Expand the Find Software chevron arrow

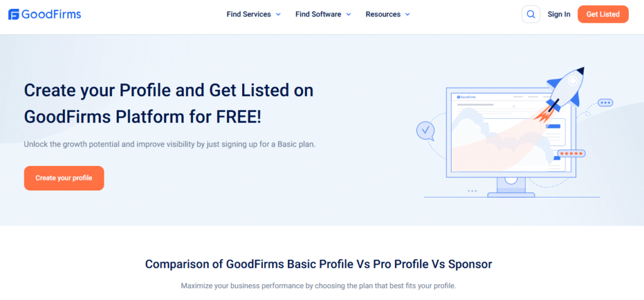(x=348, y=14)
